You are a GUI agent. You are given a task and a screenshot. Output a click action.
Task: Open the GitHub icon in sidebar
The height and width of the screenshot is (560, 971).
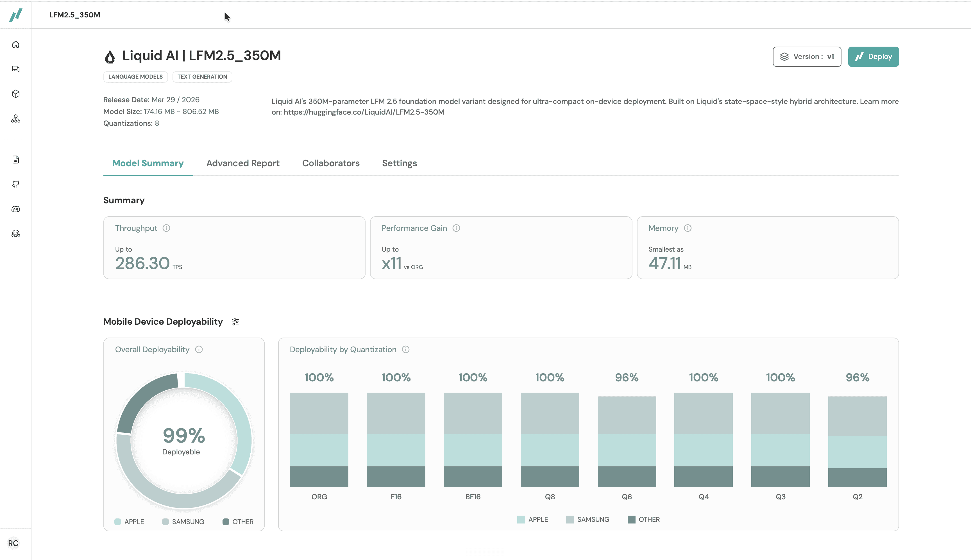16,184
